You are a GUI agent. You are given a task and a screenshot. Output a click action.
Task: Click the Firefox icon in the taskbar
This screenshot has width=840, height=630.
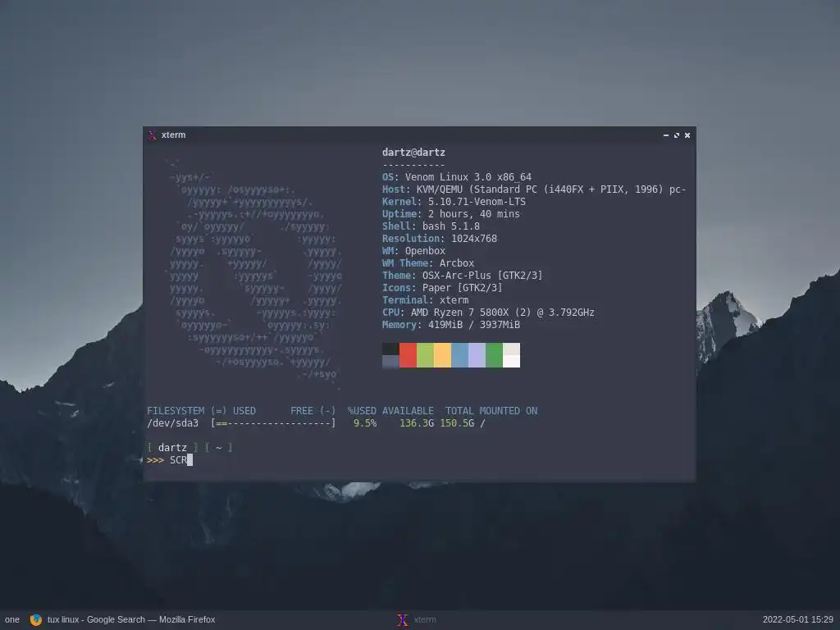36,620
